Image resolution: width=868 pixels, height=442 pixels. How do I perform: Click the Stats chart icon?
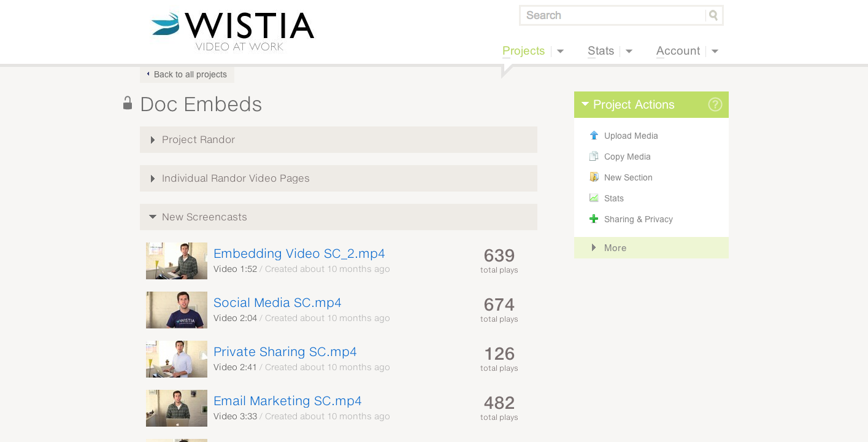[593, 198]
